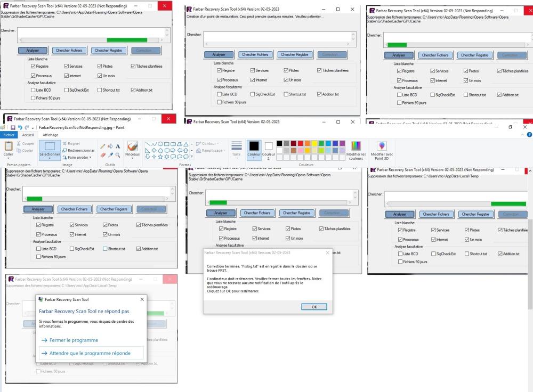The image size is (533, 392).
Task: Open the Fichier menu tab
Action: 9,135
